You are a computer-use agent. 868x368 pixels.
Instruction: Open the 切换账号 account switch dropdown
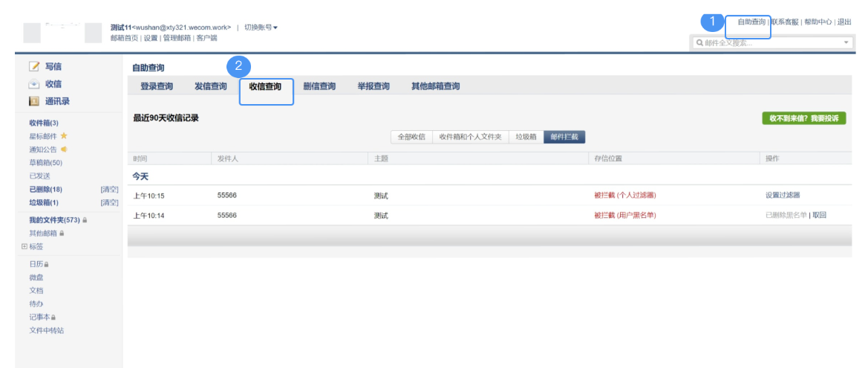point(261,28)
